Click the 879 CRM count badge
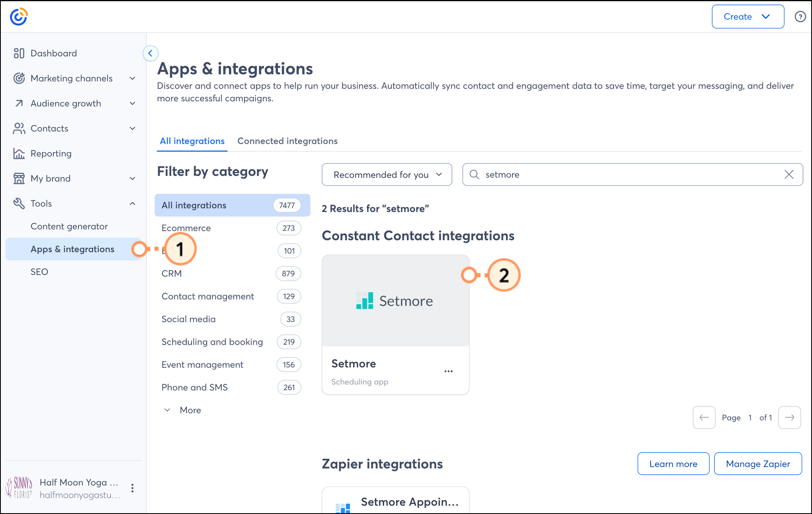 click(288, 273)
